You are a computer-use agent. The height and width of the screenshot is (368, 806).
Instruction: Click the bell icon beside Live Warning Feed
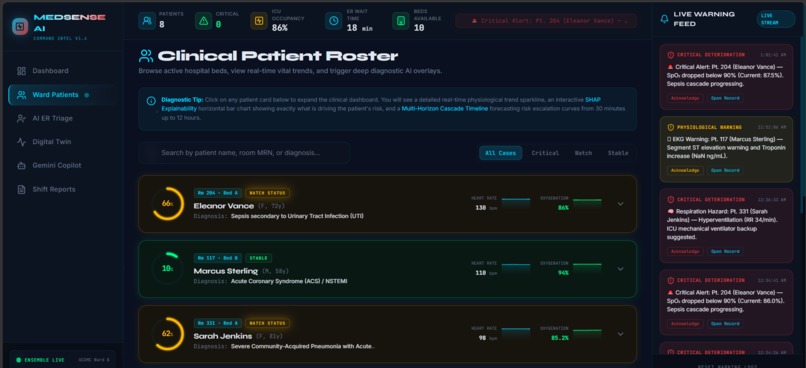pyautogui.click(x=665, y=19)
